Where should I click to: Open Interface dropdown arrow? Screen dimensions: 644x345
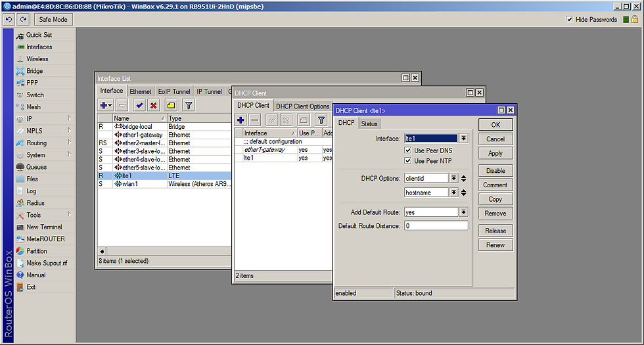coord(463,139)
